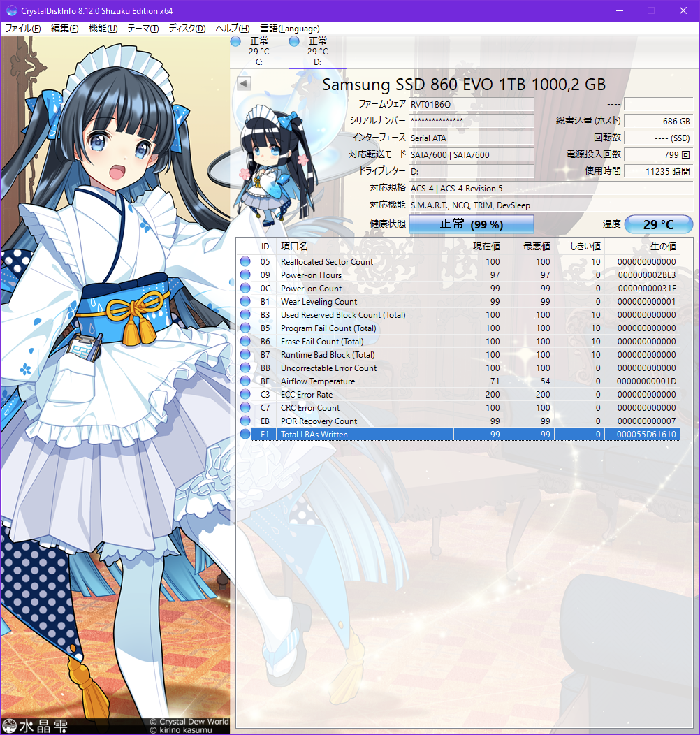Click the 現在値 column header
700x735 pixels.
click(x=479, y=247)
